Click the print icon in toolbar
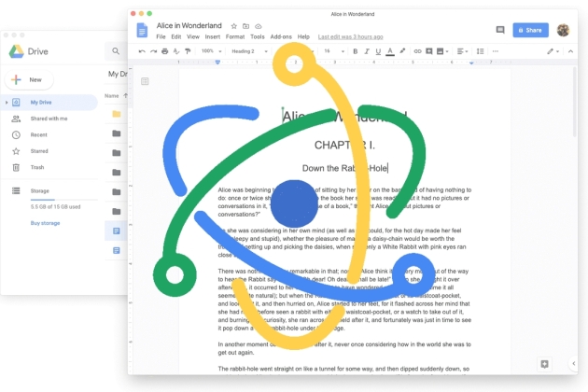This screenshot has width=588, height=392. point(164,51)
